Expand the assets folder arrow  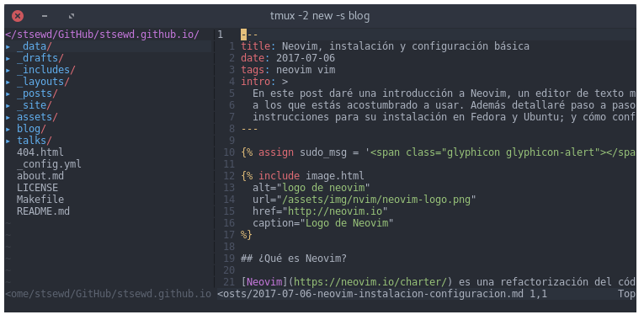click(8, 117)
